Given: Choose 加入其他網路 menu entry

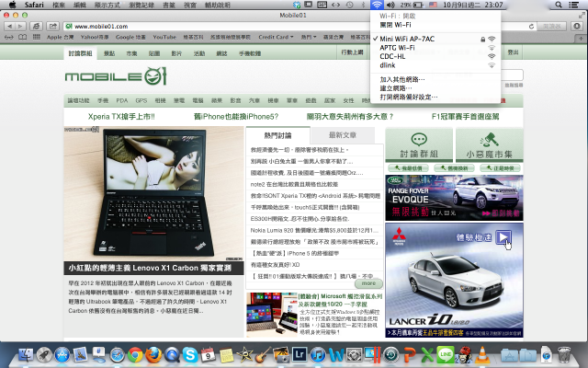Looking at the screenshot, I should pos(435,80).
